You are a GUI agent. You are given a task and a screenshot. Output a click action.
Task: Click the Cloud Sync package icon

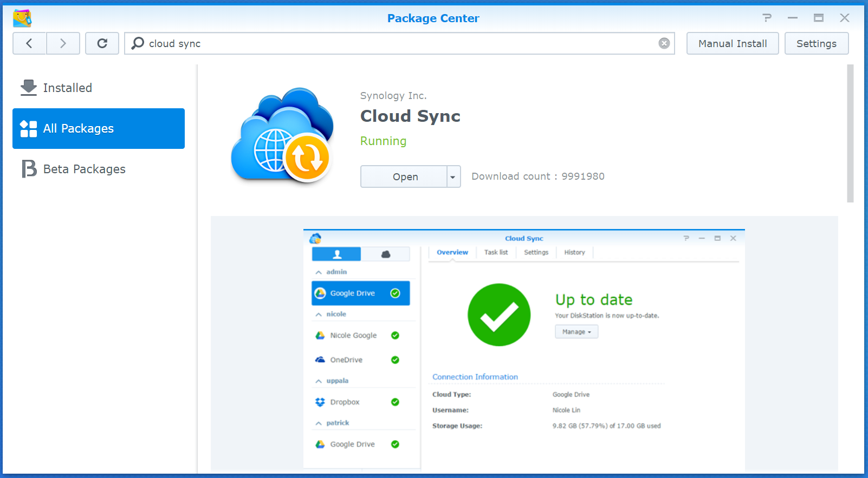click(x=282, y=135)
